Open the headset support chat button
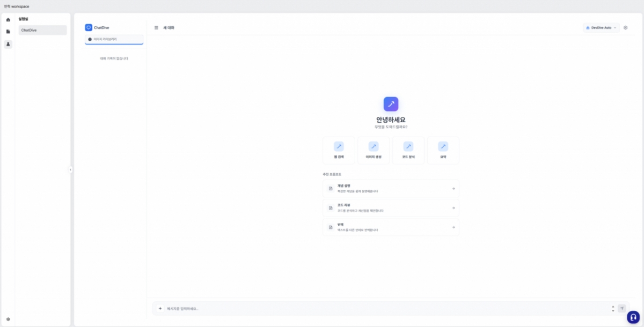Screen dimensions: 644x327 coord(633,316)
